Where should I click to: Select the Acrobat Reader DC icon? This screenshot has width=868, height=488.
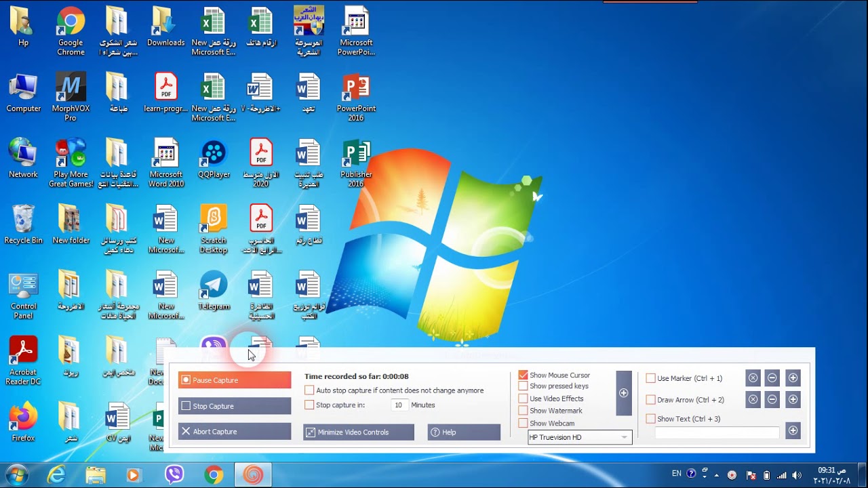point(23,362)
